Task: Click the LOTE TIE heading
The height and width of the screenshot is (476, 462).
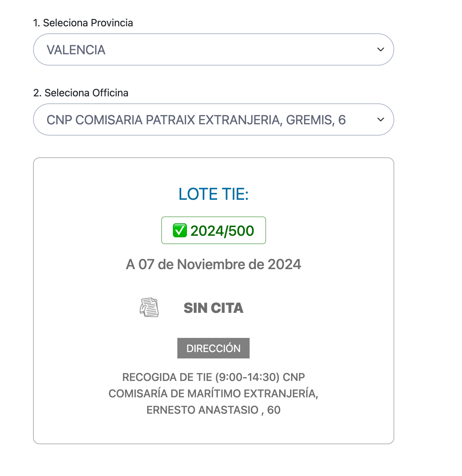Action: click(214, 194)
